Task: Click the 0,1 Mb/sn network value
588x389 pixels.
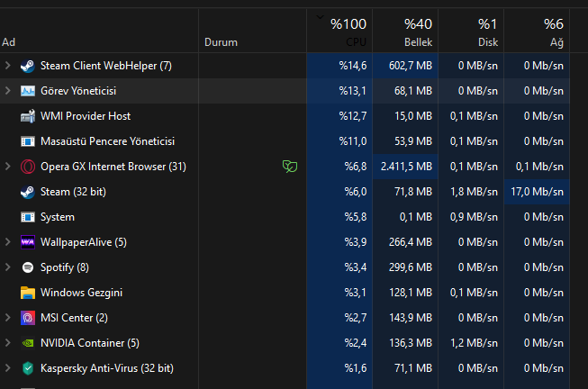Action: (539, 167)
